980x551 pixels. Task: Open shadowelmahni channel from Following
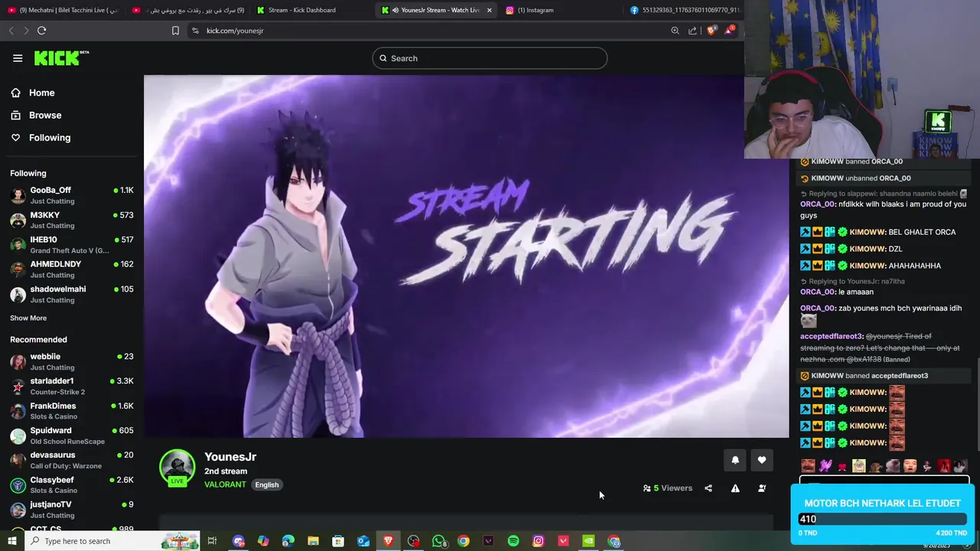[72, 295]
